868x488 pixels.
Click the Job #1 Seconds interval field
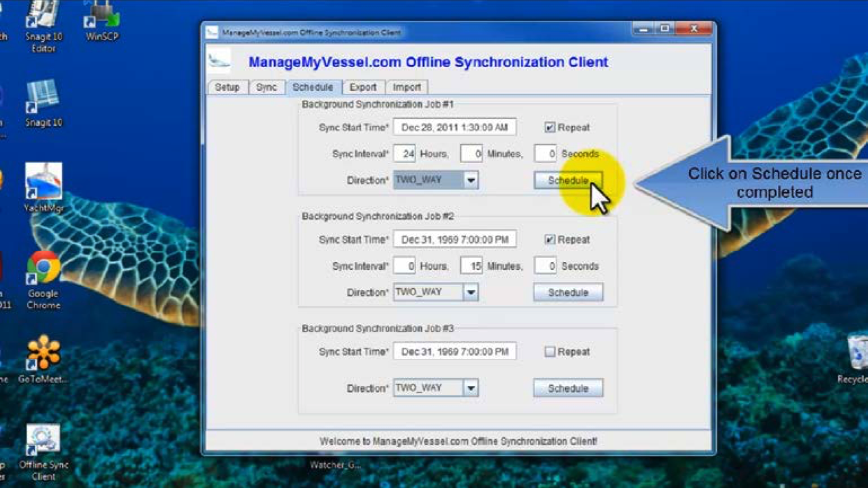coord(545,154)
